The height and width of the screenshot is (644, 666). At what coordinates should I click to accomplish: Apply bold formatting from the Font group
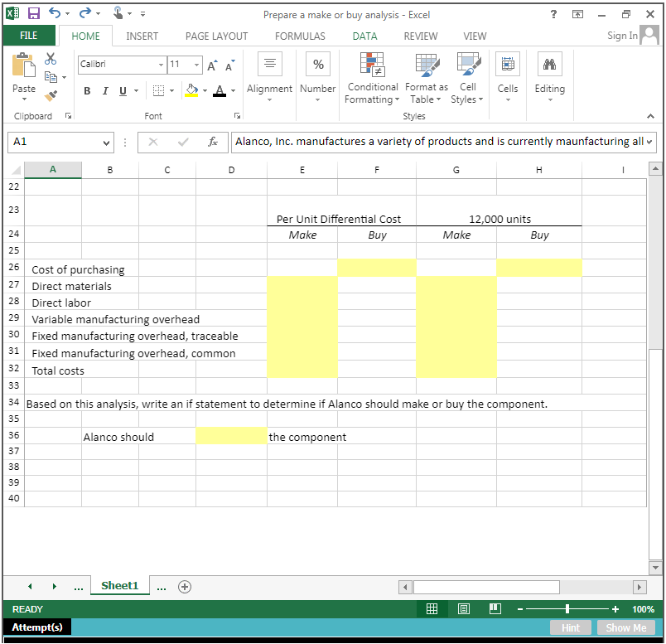tap(87, 91)
